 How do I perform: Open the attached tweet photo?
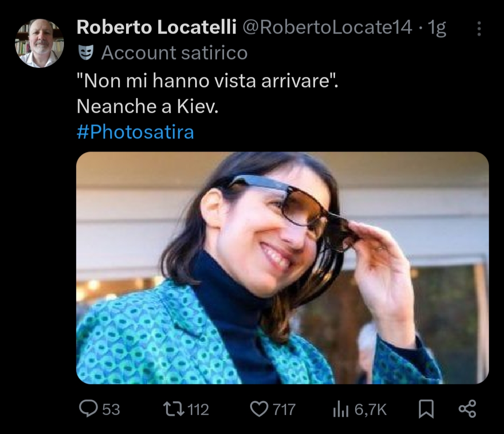click(282, 268)
